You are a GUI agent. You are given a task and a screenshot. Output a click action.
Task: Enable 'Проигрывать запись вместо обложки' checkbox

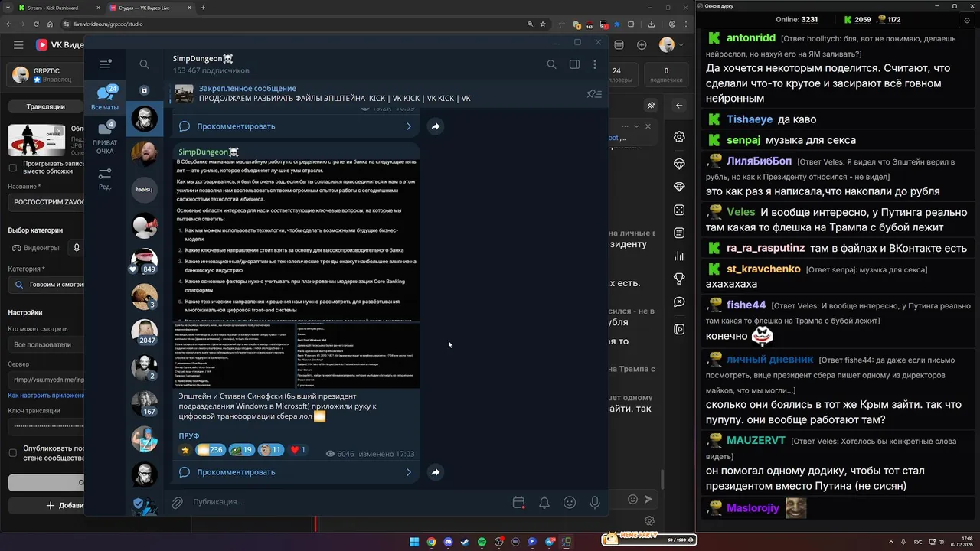click(12, 168)
